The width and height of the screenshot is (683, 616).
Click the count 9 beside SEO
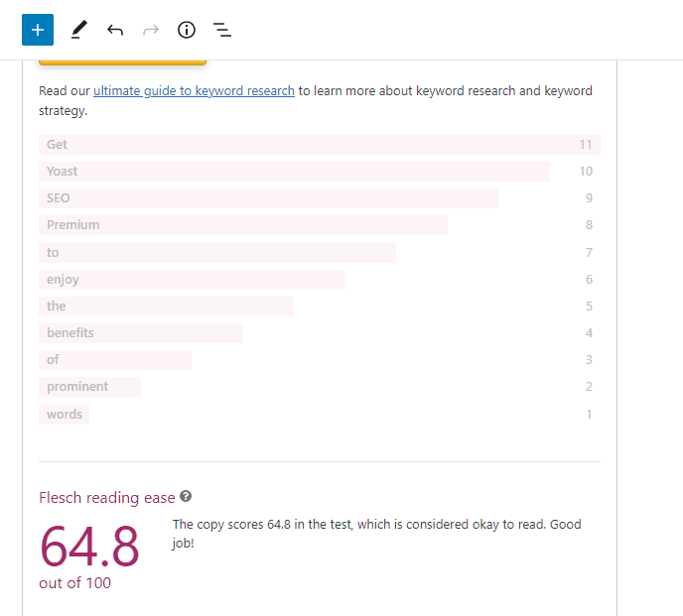589,198
